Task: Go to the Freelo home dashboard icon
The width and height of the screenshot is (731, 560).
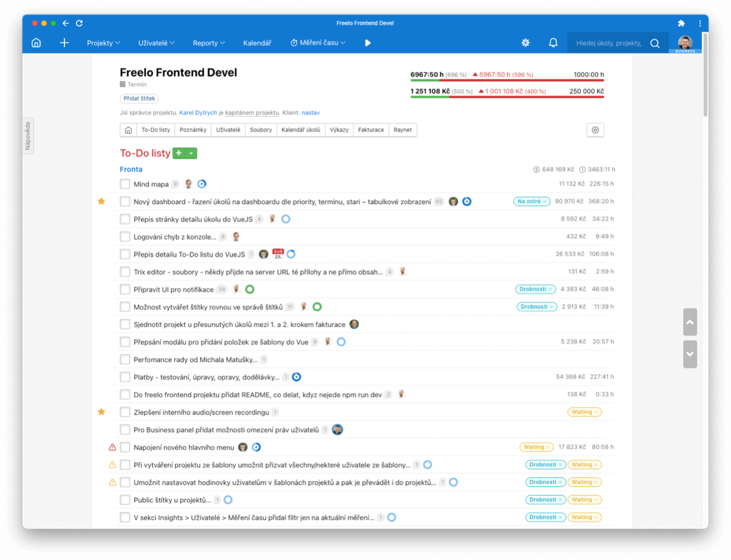Action: [x=36, y=43]
